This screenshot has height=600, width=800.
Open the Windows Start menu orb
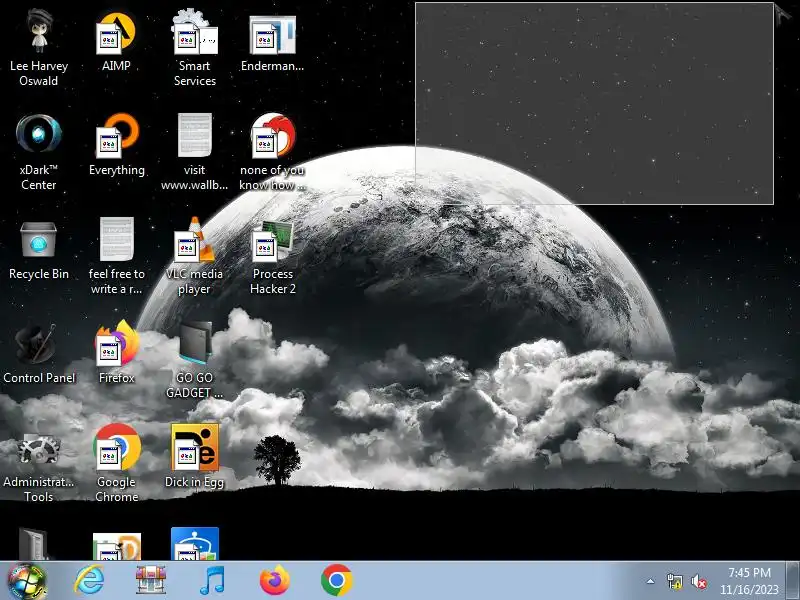[27, 581]
